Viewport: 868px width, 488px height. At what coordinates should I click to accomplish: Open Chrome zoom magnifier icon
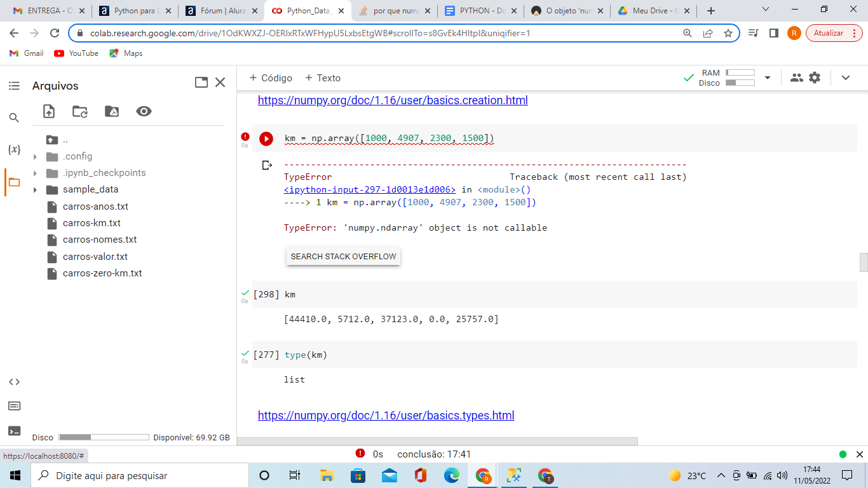[687, 33]
